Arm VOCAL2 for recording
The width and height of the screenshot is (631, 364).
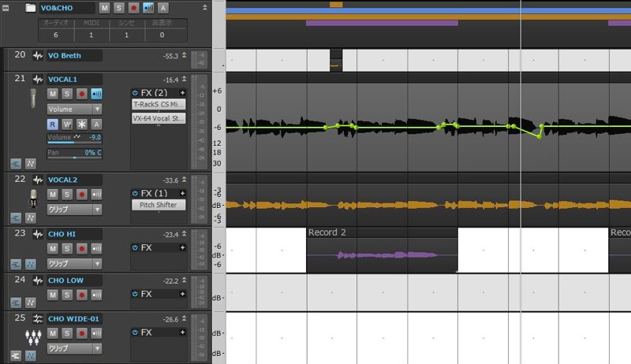pos(82,195)
